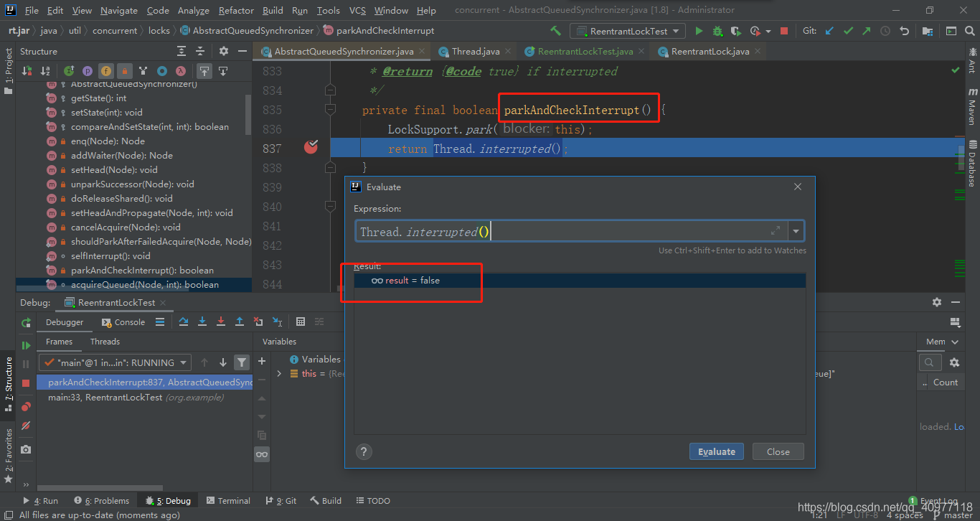Click the Build project hammer icon

[555, 31]
